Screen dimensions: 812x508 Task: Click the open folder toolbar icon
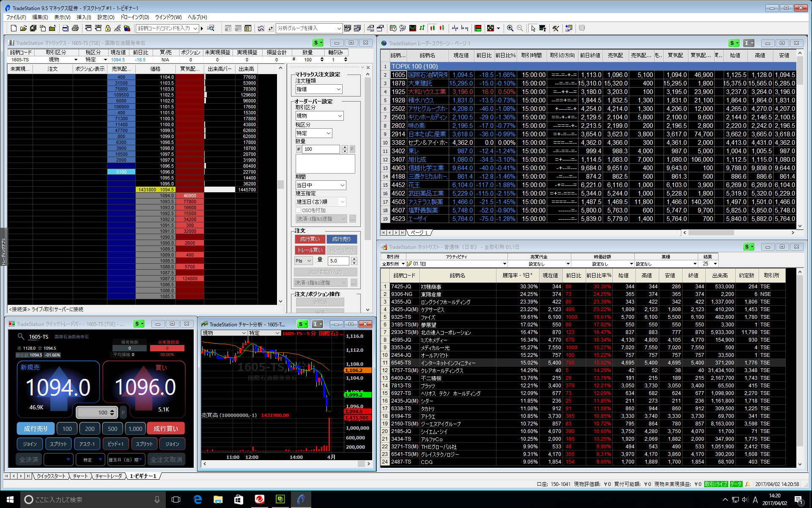pos(23,28)
